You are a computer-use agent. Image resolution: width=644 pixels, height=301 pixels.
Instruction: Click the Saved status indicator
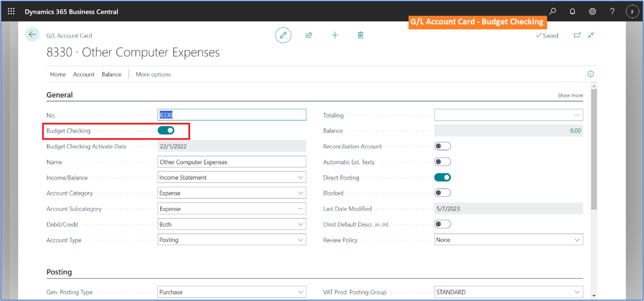(547, 35)
